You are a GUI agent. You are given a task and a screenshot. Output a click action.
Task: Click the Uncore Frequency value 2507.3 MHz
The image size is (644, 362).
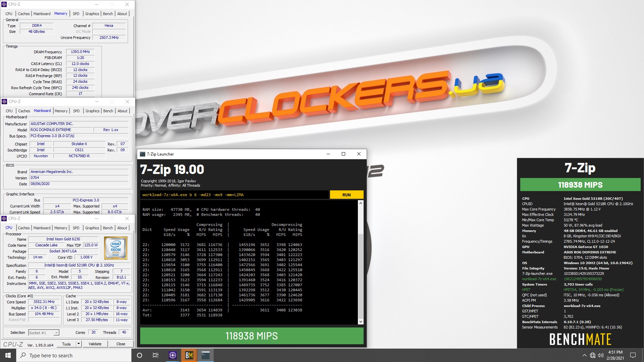(109, 38)
